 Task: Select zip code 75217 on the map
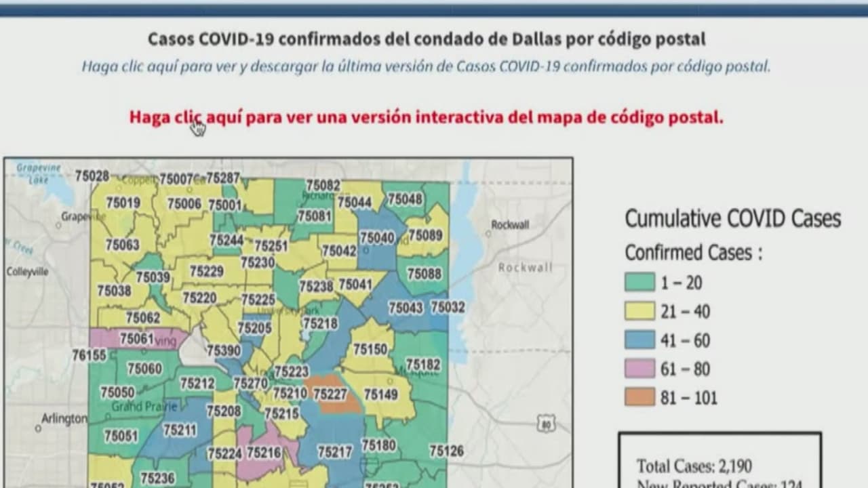(x=335, y=451)
